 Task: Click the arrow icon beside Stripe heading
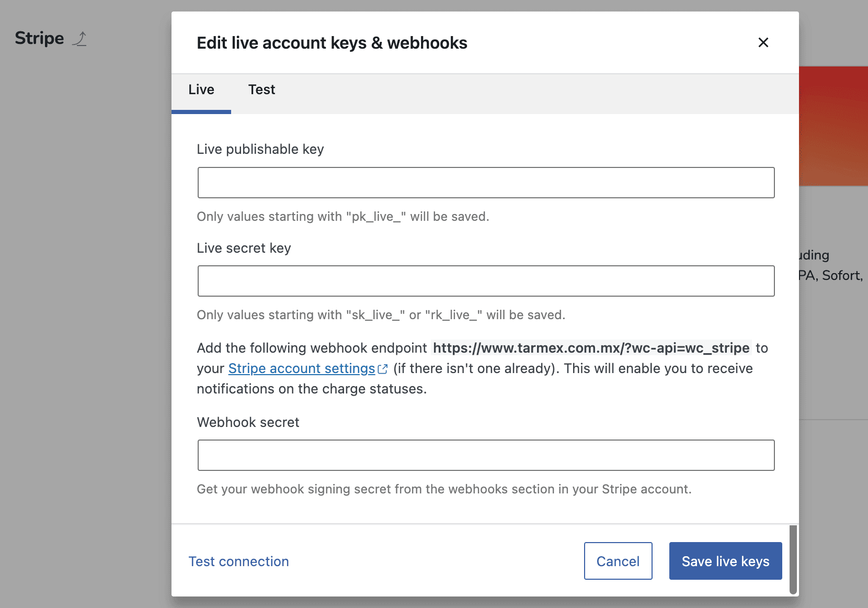click(x=79, y=39)
